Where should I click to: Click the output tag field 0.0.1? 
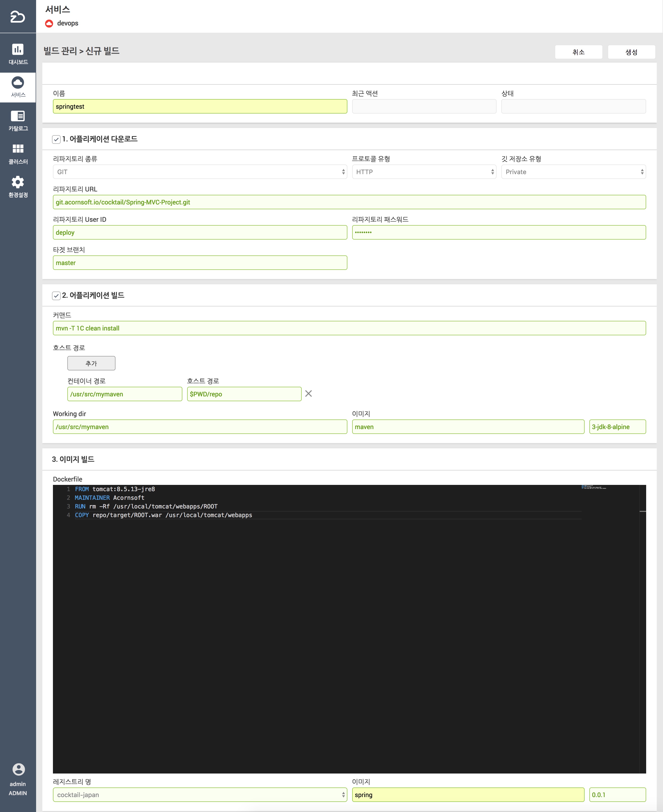point(617,795)
